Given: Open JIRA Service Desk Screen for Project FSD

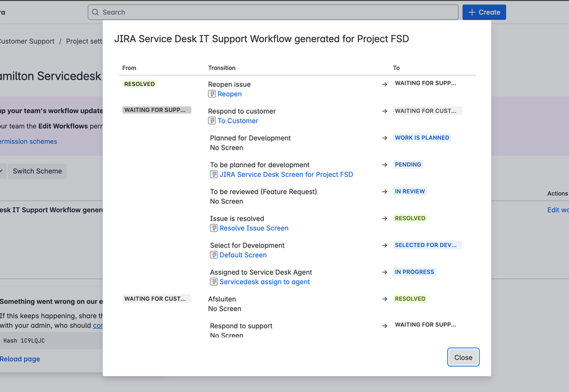Looking at the screenshot, I should click(286, 175).
